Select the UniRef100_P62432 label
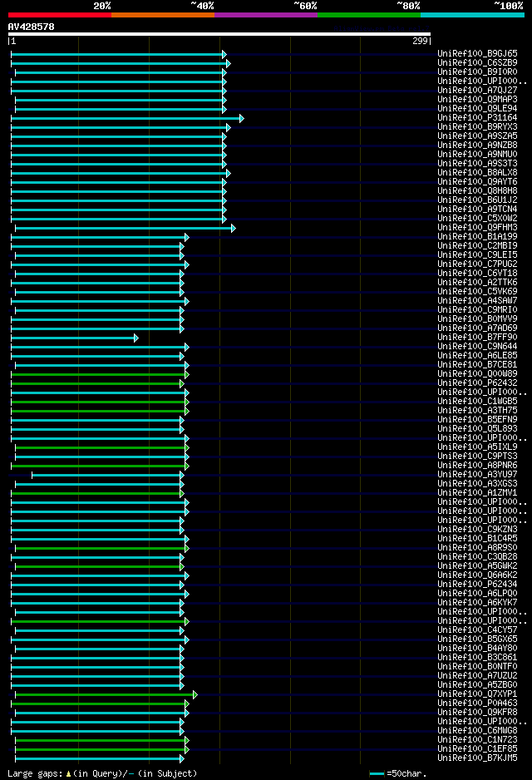532x780 pixels. pos(477,383)
